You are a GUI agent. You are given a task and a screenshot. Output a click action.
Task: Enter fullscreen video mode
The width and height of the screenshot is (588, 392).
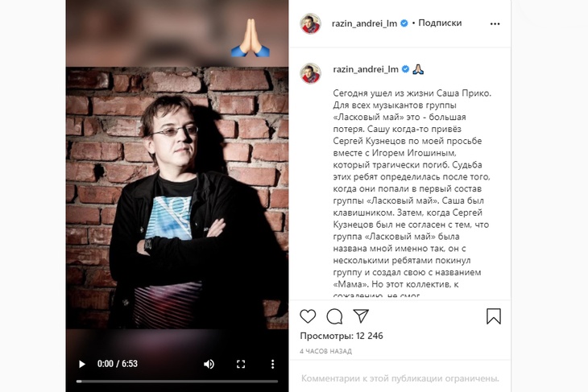pyautogui.click(x=241, y=364)
